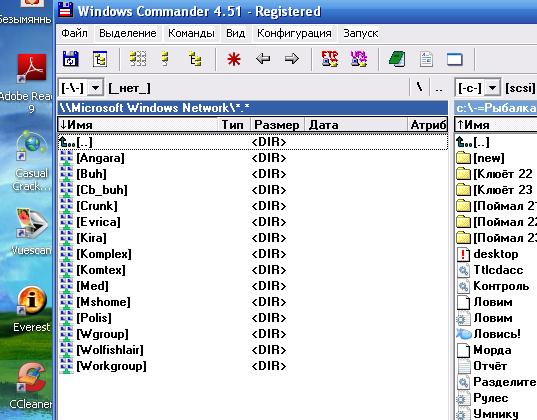Select the desktop file in right panel

[496, 254]
